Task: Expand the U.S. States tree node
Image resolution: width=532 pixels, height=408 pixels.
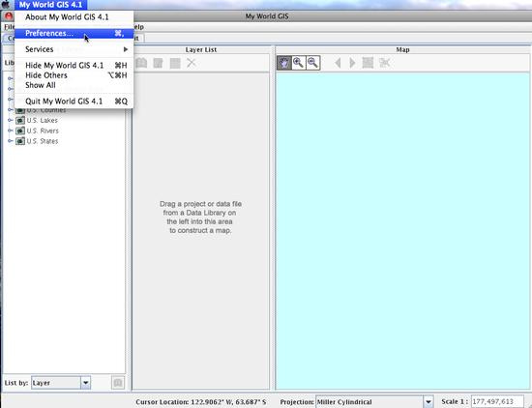Action: [11, 141]
